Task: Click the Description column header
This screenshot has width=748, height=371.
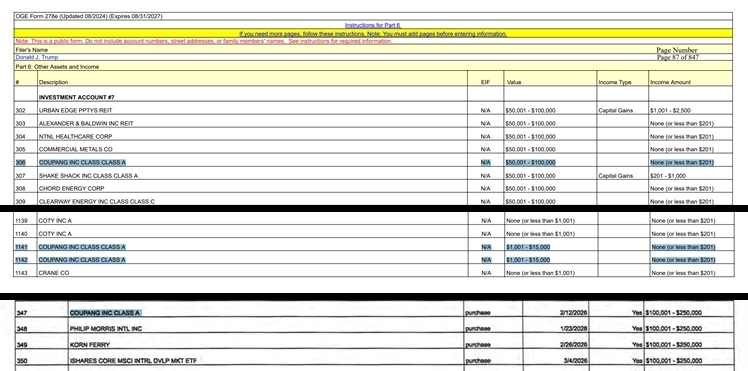Action: [53, 82]
